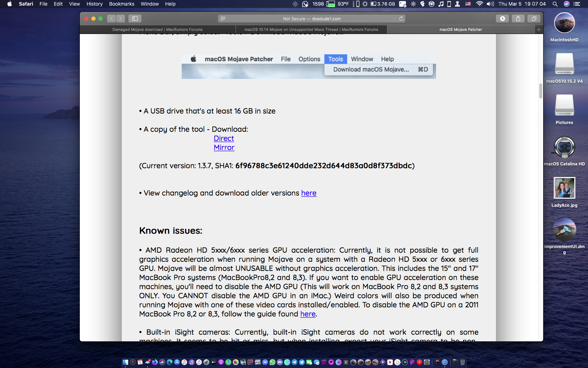This screenshot has width=588, height=368.
Task: Go forward with the Safari forward arrow
Action: (120, 19)
